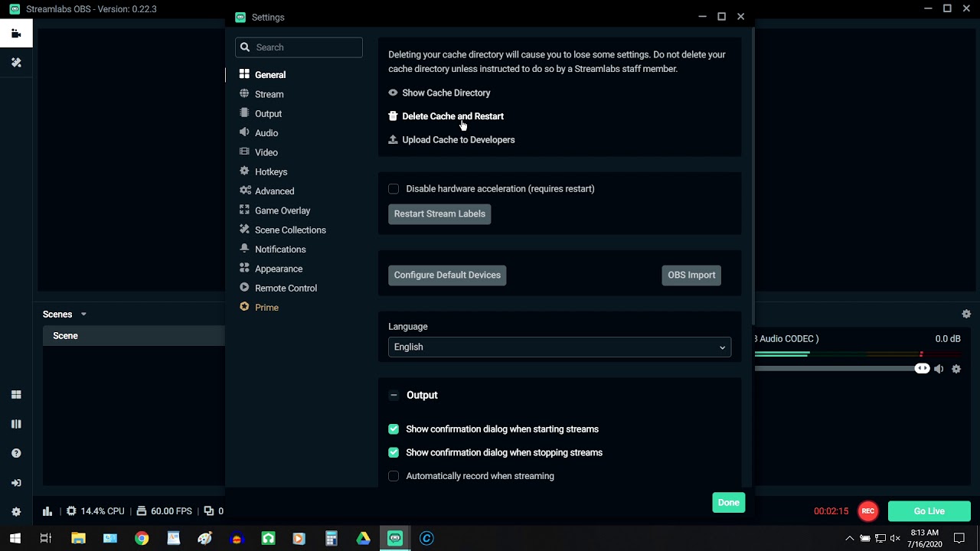980x551 pixels.
Task: Click Show Cache Directory link
Action: click(446, 93)
